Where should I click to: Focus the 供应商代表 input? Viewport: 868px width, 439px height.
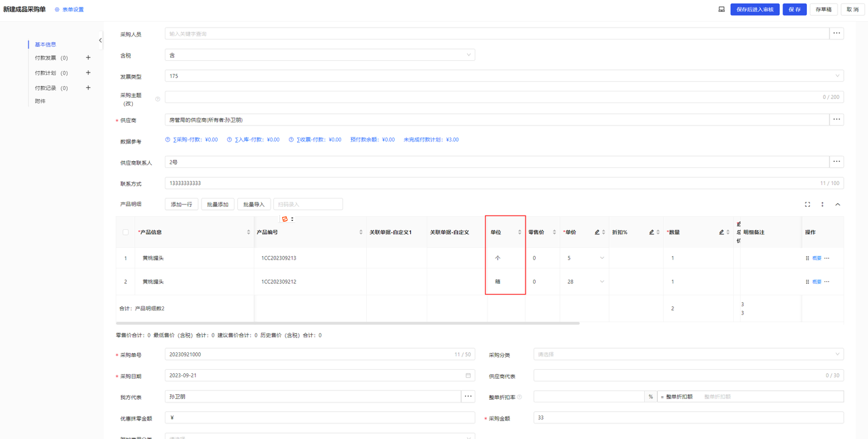click(x=689, y=375)
